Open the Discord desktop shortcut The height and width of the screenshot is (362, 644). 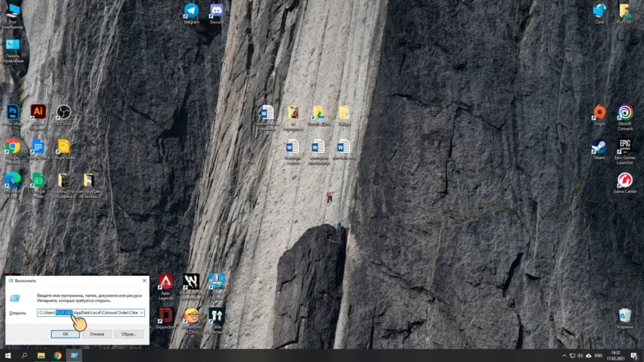[x=217, y=11]
